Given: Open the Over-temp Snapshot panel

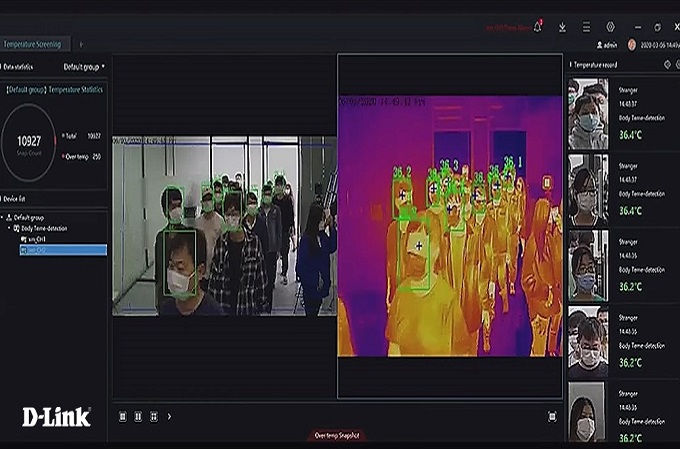Looking at the screenshot, I should click(x=335, y=435).
